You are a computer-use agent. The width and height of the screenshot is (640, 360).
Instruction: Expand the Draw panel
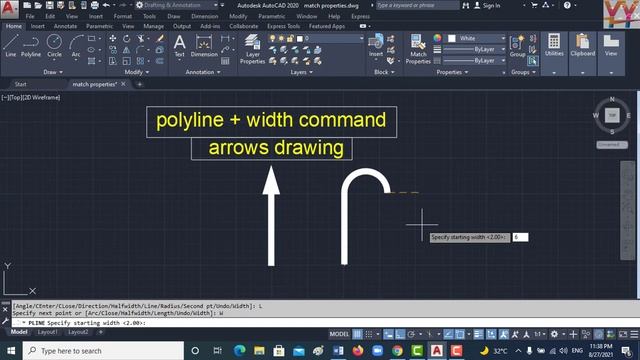tap(53, 72)
